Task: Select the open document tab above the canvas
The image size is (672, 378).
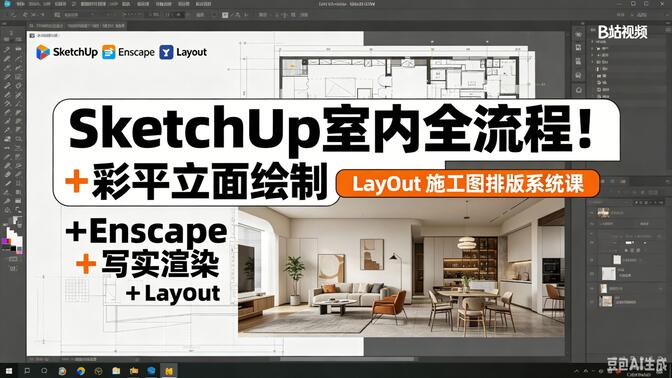Action: [x=78, y=26]
